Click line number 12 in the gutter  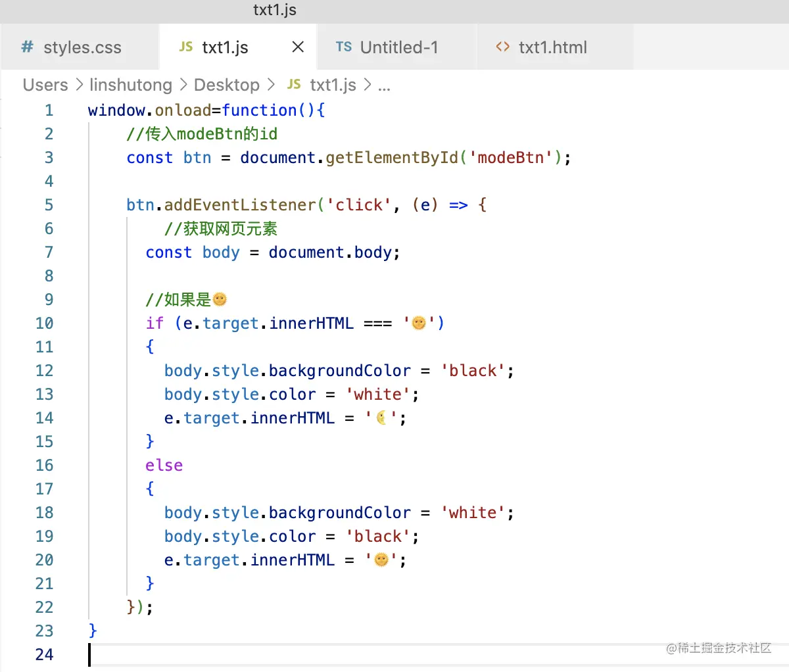pos(44,370)
